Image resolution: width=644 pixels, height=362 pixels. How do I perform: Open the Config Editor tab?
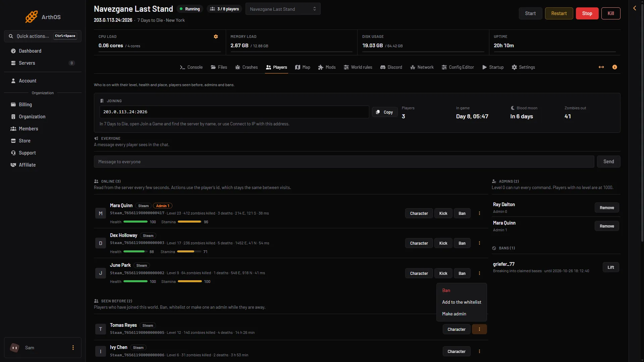click(x=458, y=67)
